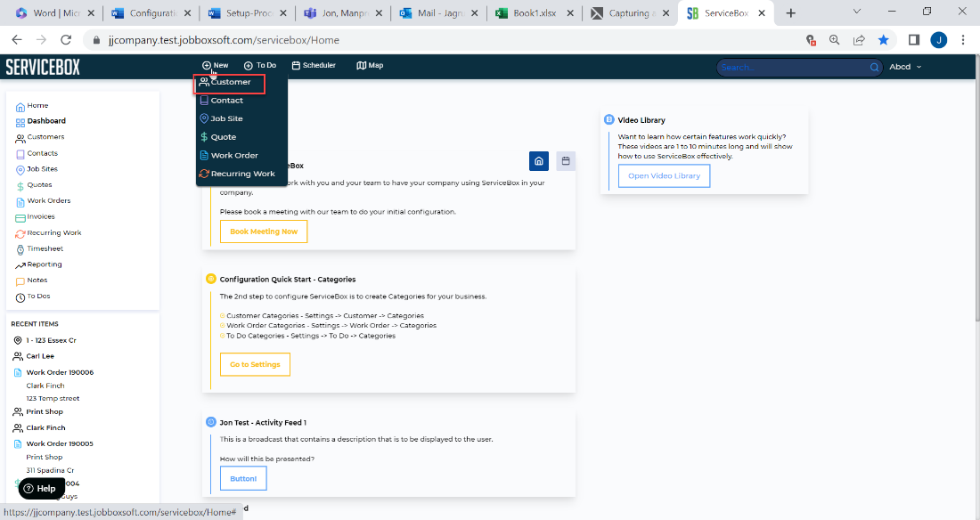The width and height of the screenshot is (980, 520).
Task: Expand the tab search chevron
Action: click(x=857, y=12)
